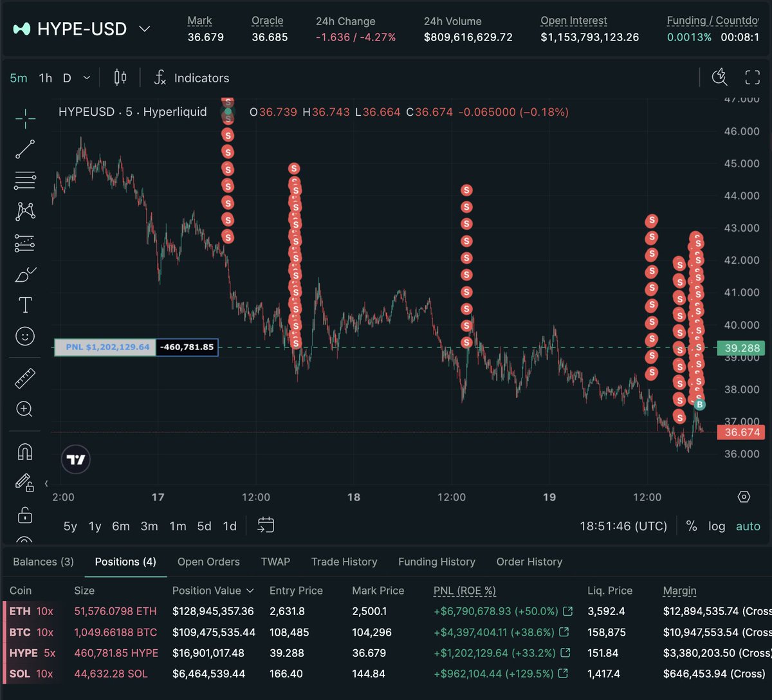Open the Indicators dialog

point(192,78)
